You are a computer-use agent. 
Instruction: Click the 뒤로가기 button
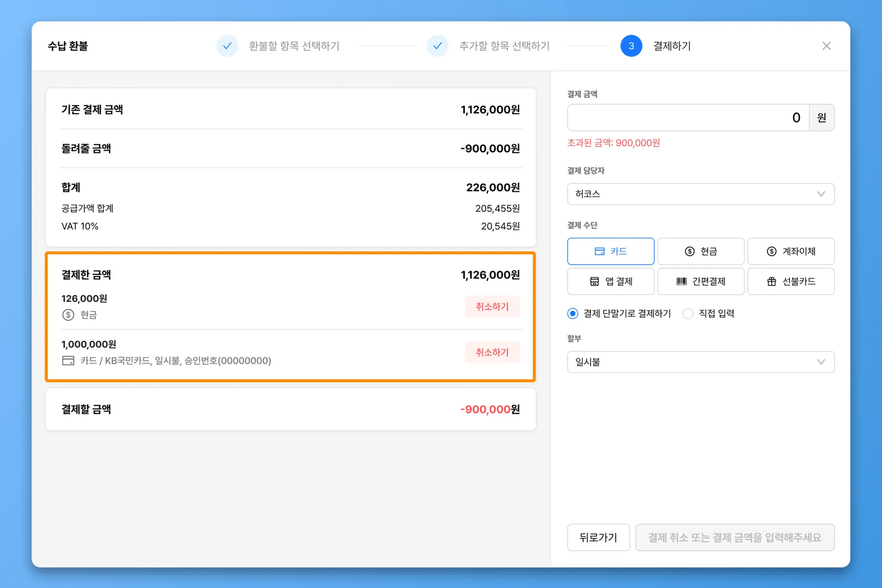point(598,538)
